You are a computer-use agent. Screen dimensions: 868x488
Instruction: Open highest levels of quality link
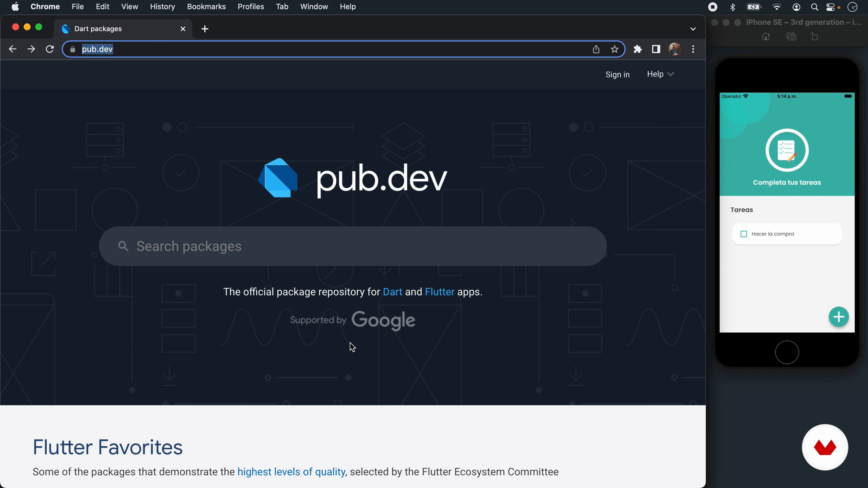[291, 472]
